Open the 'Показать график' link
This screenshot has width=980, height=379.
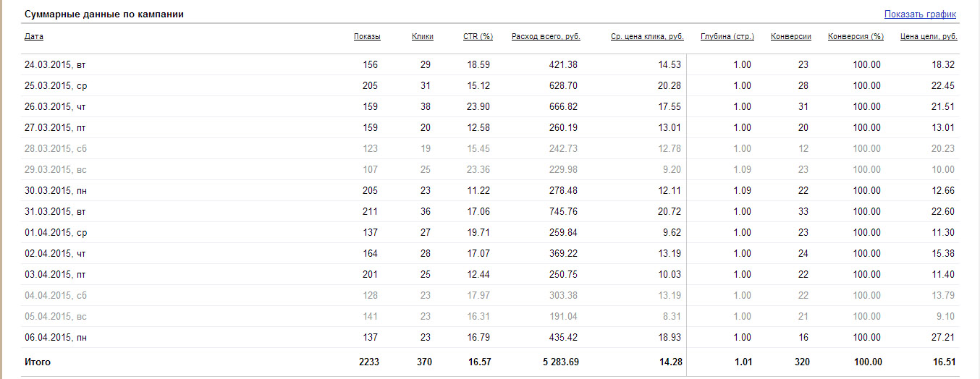pos(920,14)
